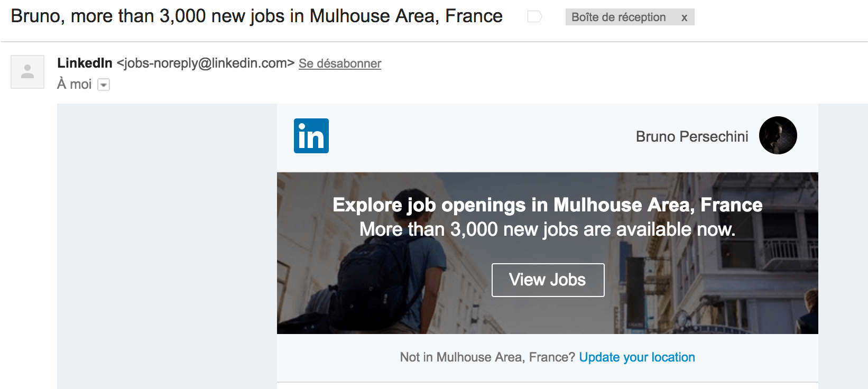Click the Not in Mulhouse Area text
Image resolution: width=868 pixels, height=389 pixels.
click(x=487, y=357)
